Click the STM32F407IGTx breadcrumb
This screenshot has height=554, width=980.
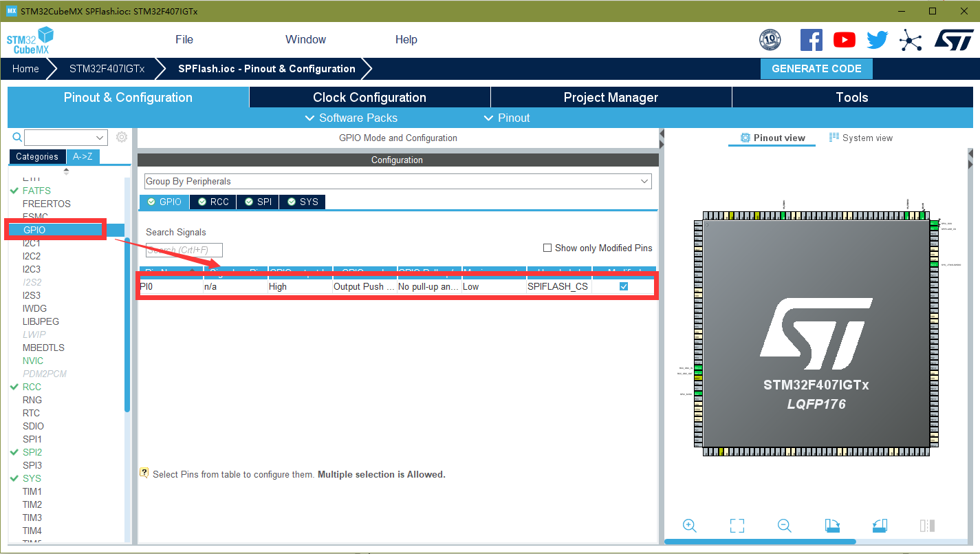pyautogui.click(x=107, y=69)
